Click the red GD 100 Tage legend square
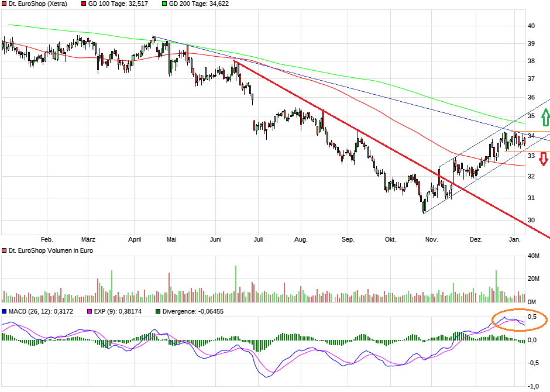 coord(82,4)
